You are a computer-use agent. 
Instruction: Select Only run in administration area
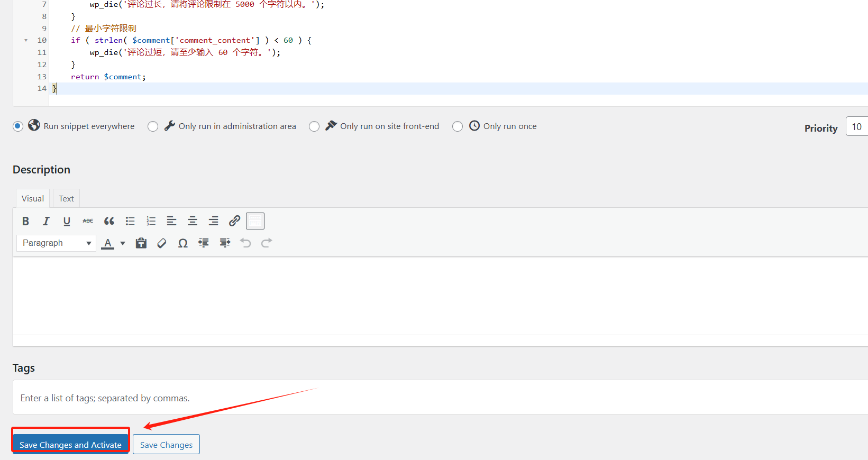click(153, 126)
